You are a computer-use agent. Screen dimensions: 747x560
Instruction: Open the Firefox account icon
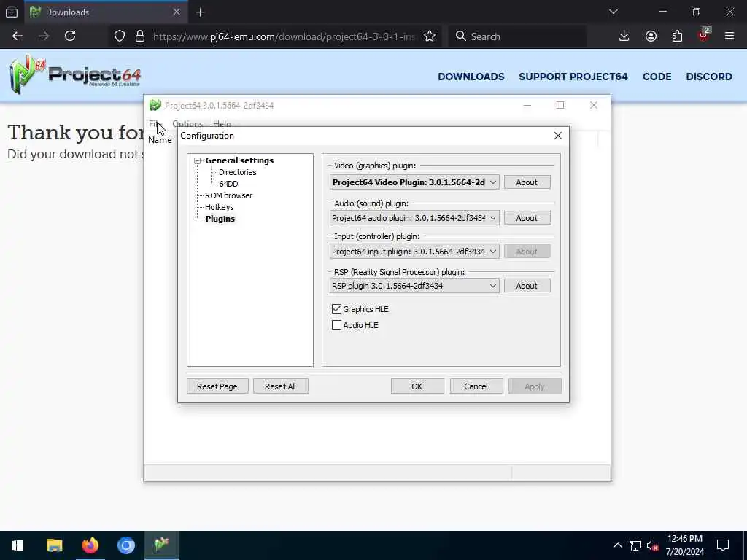pyautogui.click(x=651, y=36)
